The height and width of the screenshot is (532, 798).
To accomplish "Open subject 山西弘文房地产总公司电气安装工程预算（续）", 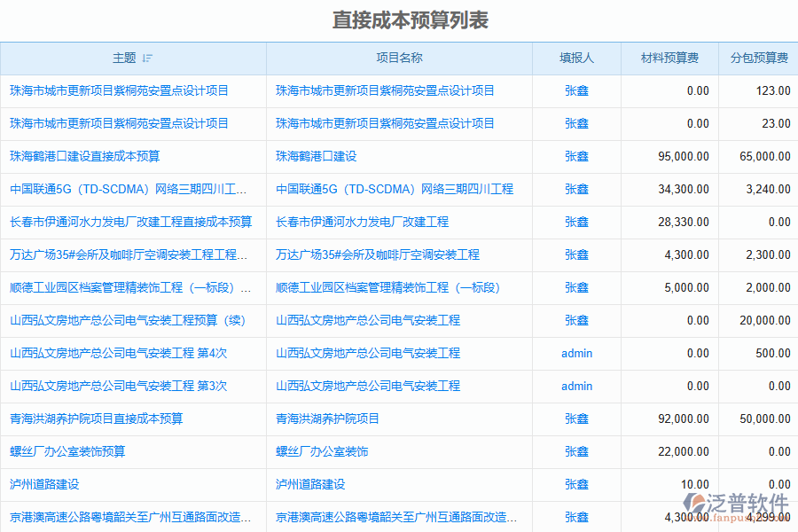I will tap(128, 320).
